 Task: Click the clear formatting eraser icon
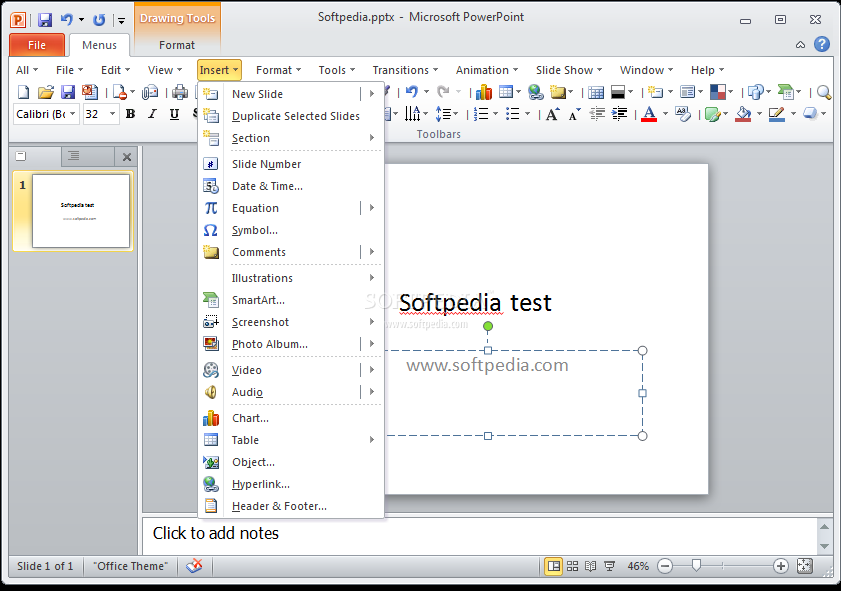[x=683, y=114]
